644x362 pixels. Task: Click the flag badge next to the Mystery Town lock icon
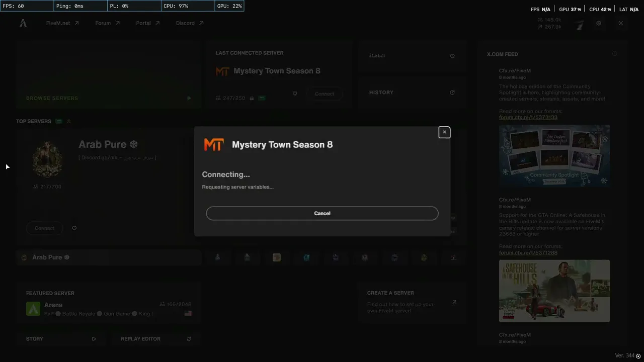pyautogui.click(x=262, y=98)
